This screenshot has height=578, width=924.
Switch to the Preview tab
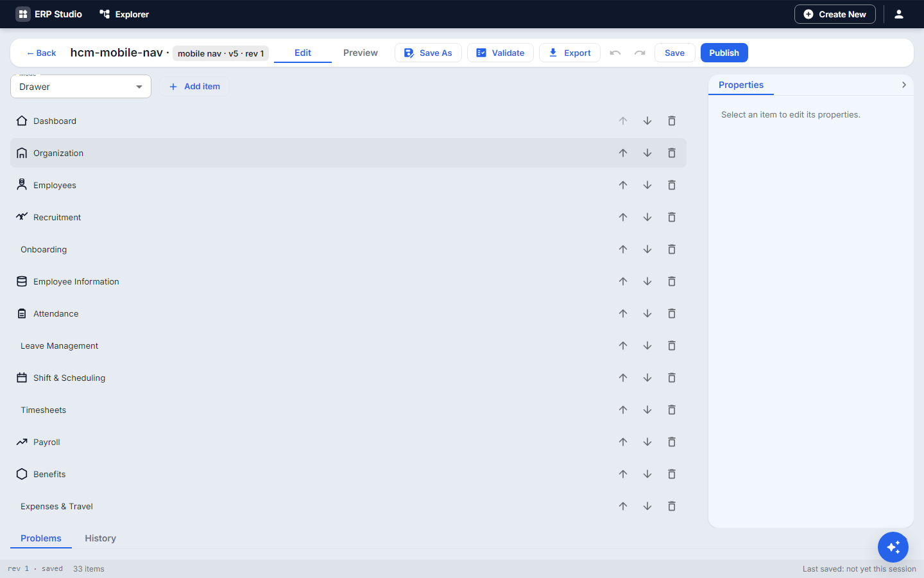pos(361,53)
